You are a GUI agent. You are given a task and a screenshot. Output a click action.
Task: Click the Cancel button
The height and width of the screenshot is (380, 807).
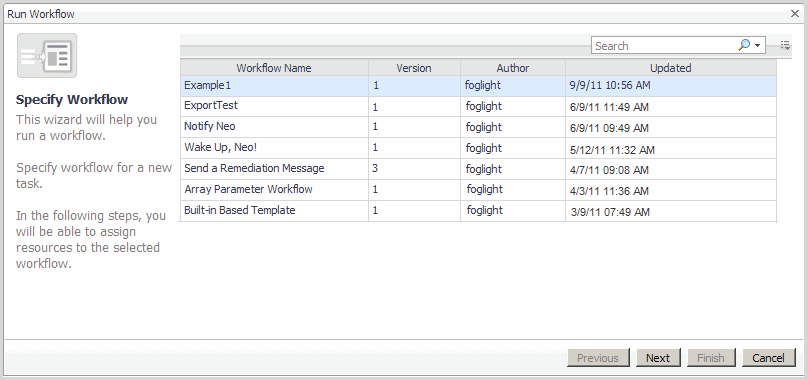point(768,357)
